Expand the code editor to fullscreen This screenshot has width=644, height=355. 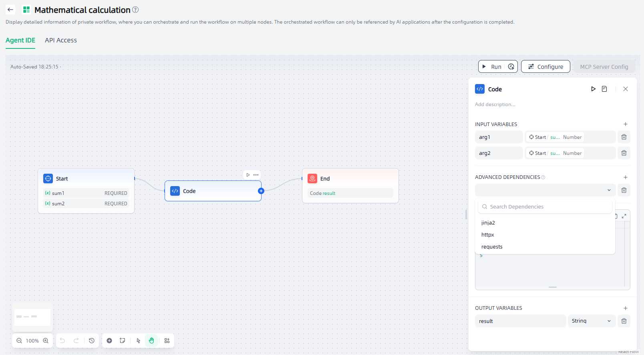pos(624,216)
